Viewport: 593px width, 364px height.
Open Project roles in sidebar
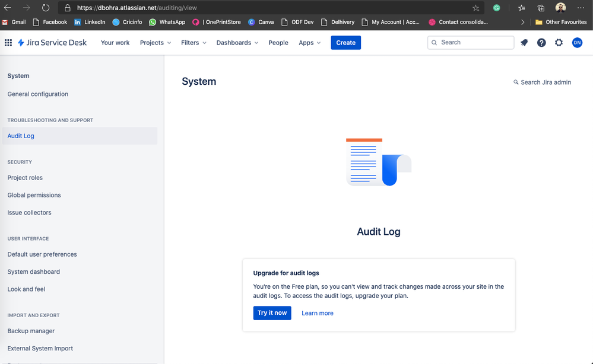pyautogui.click(x=25, y=178)
